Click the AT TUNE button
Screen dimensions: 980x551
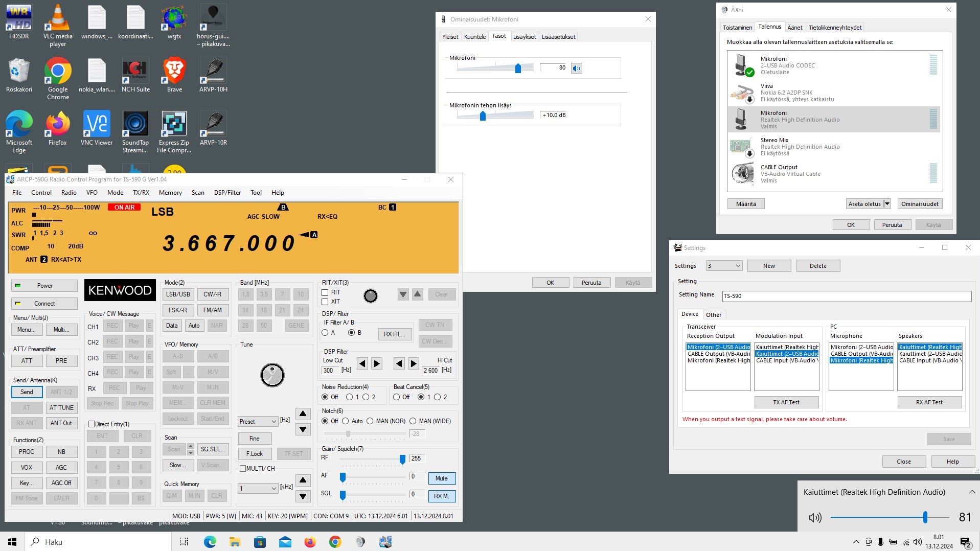tap(61, 408)
